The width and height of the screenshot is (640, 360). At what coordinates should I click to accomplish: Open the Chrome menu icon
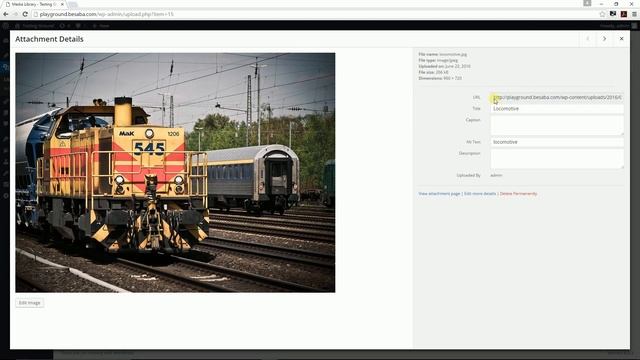click(x=634, y=14)
